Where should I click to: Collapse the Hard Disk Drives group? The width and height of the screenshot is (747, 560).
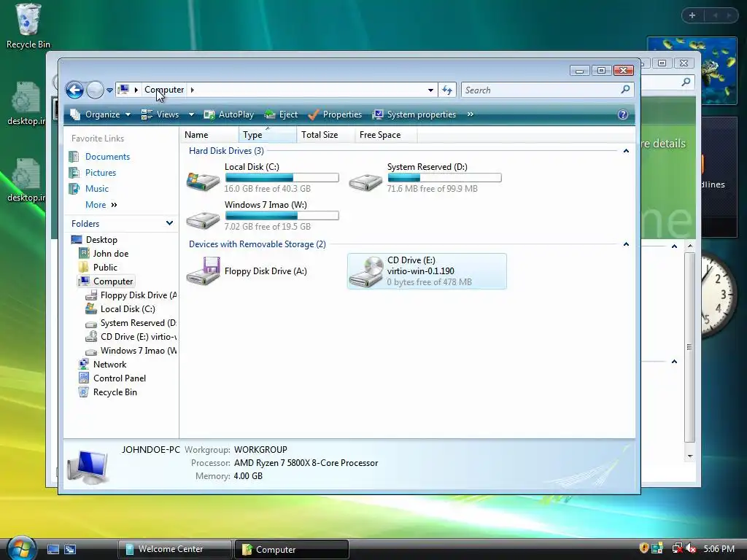coord(626,151)
